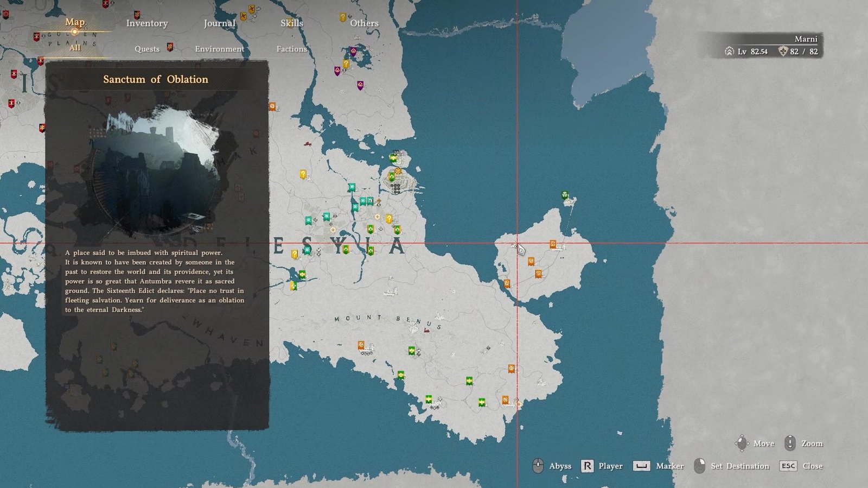Image resolution: width=868 pixels, height=488 pixels.
Task: Filter map markers by Quests
Action: click(x=147, y=49)
